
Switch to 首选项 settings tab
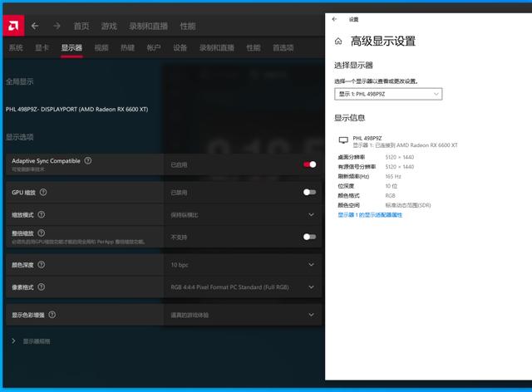(283, 48)
